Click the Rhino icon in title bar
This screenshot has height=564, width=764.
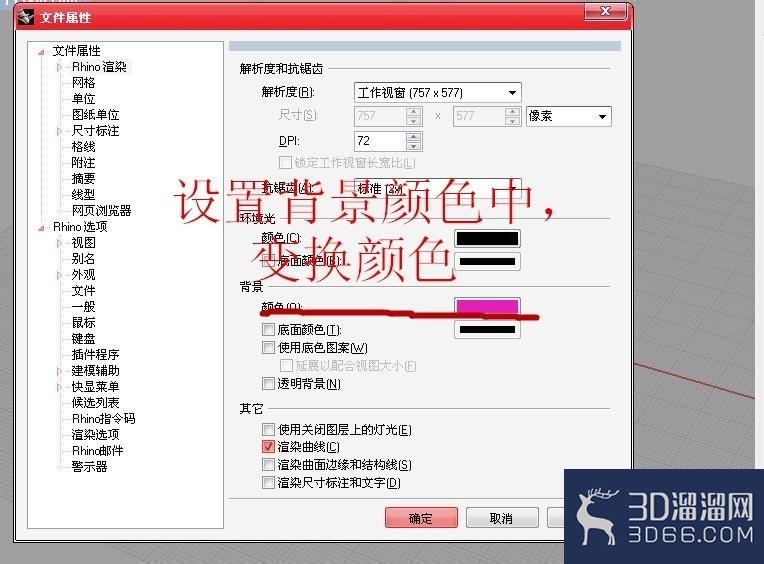[x=25, y=18]
